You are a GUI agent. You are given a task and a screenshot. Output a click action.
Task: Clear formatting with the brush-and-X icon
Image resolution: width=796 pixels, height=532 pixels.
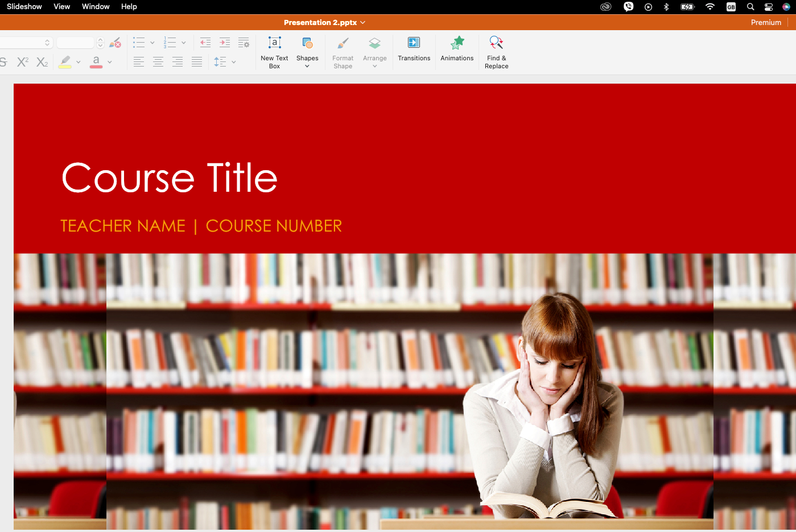tap(115, 43)
